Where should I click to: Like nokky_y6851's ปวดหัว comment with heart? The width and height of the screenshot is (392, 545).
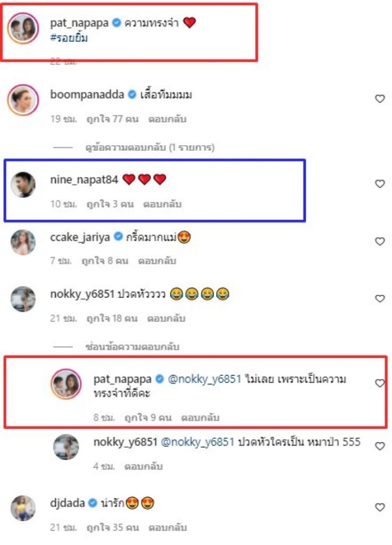[x=380, y=299]
